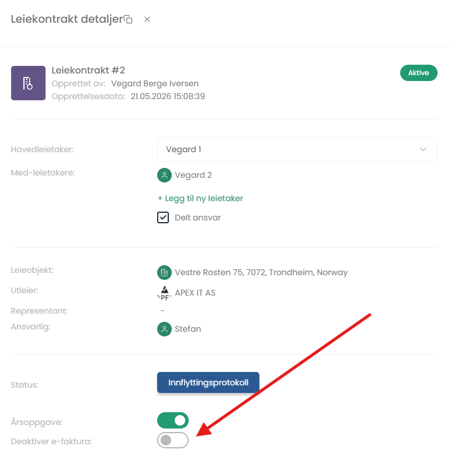Image resolution: width=451 pixels, height=467 pixels.
Task: Open the APEX IT AS landlord name
Action: click(195, 293)
